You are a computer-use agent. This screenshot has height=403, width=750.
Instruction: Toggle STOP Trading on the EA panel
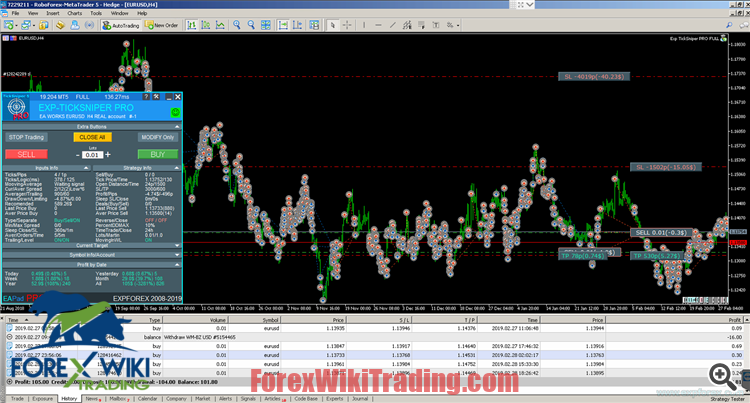(26, 137)
